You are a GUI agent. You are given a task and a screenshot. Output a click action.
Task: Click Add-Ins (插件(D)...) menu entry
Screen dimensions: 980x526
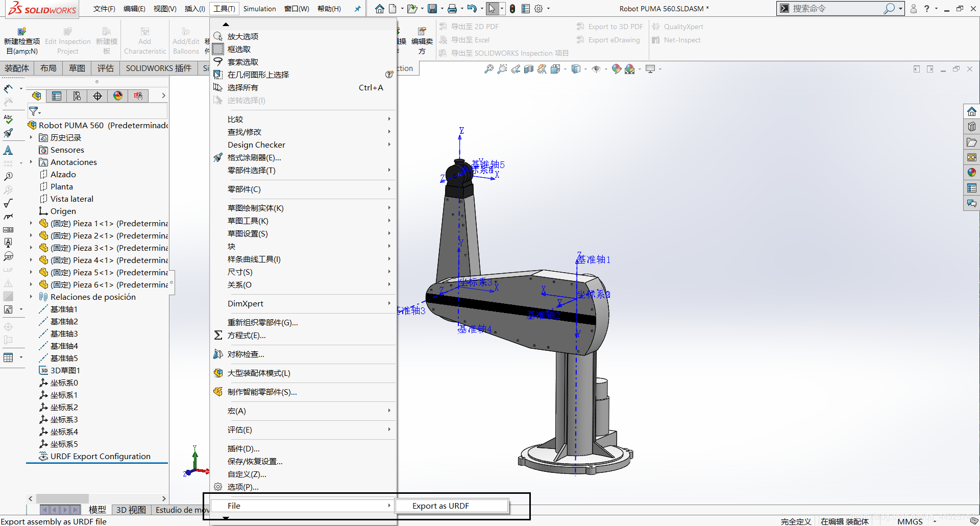coord(304,448)
